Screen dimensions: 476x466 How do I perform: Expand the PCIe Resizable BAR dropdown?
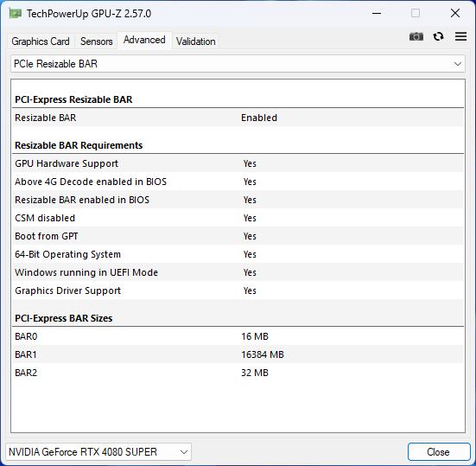[238, 64]
